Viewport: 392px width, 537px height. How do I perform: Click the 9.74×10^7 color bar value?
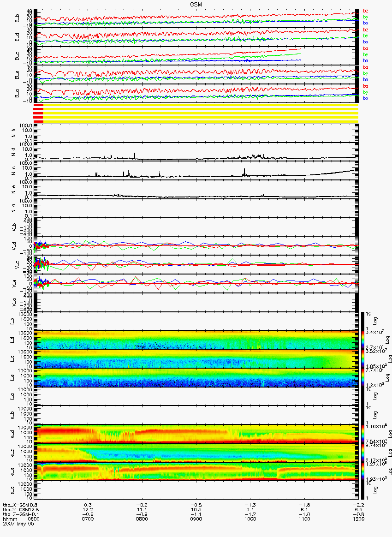(375, 446)
